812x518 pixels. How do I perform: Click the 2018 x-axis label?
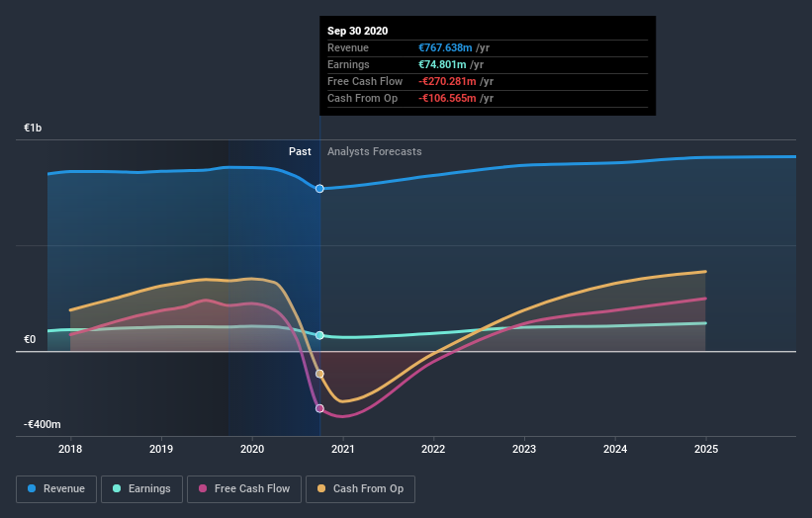point(70,449)
